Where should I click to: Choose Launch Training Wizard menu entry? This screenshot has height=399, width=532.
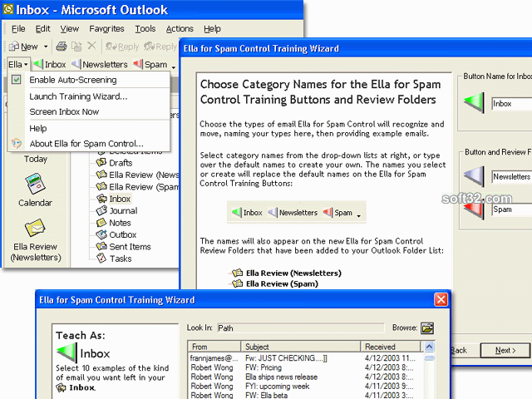click(x=78, y=96)
